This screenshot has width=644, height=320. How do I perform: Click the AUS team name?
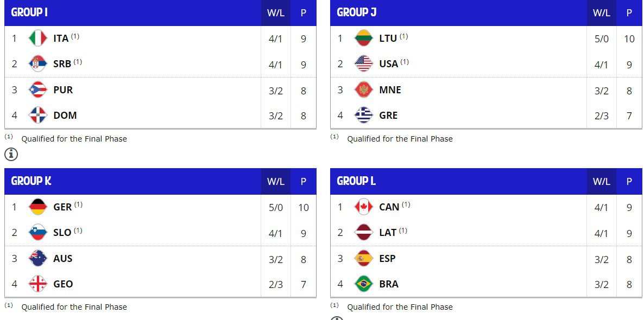click(x=62, y=259)
